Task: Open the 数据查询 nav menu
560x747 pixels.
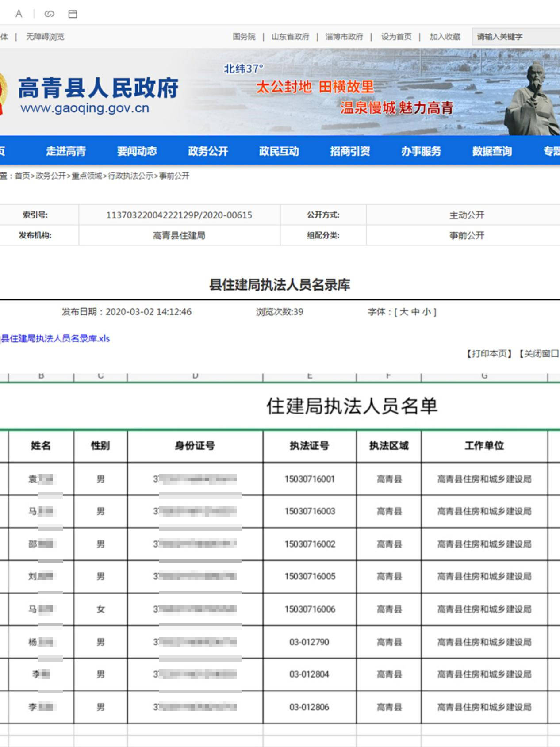Action: tap(492, 151)
